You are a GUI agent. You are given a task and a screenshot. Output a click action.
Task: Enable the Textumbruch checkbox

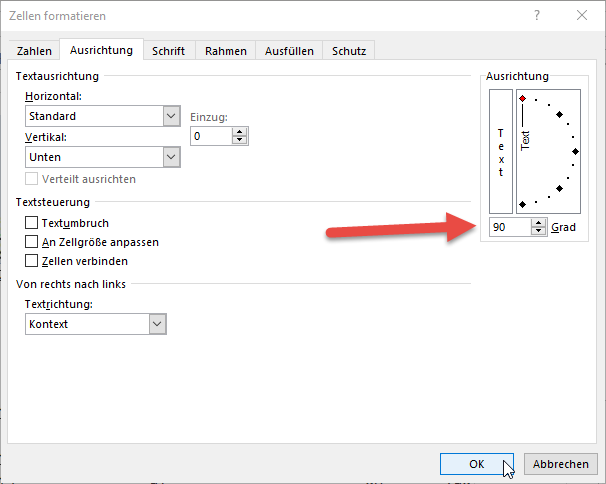tap(32, 223)
